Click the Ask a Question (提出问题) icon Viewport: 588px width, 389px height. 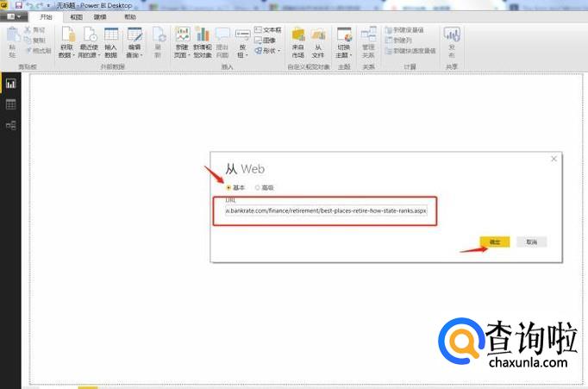point(222,35)
